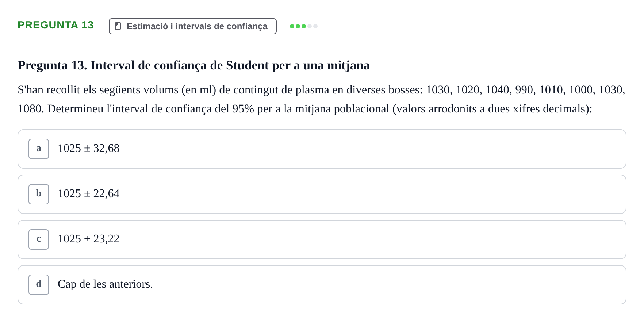644x322 pixels.
Task: Click the PREGUNTA 13 header label
Action: tap(55, 25)
